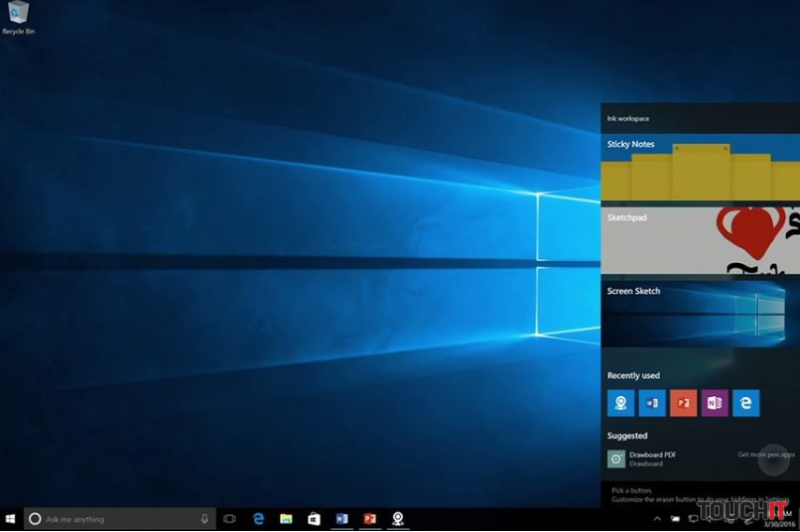Launch Edge from the Recently used tiles
This screenshot has width=800, height=532.
(746, 403)
